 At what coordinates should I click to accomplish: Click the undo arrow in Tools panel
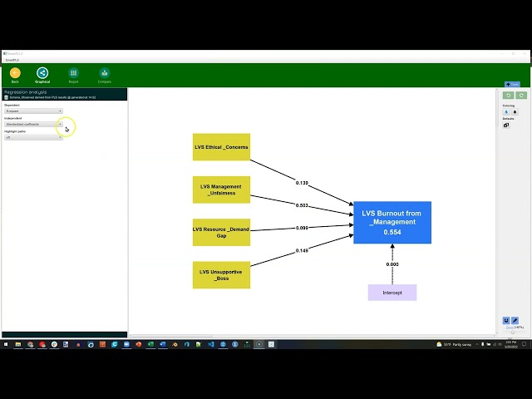click(508, 96)
